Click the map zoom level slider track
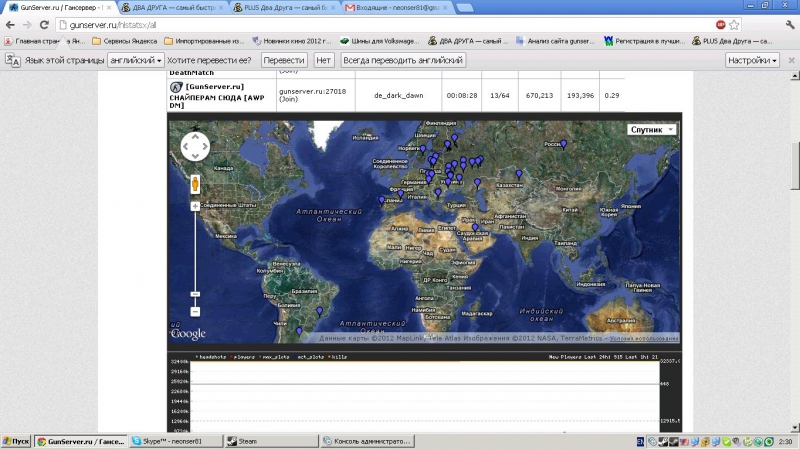This screenshot has width=800, height=450. tap(194, 250)
